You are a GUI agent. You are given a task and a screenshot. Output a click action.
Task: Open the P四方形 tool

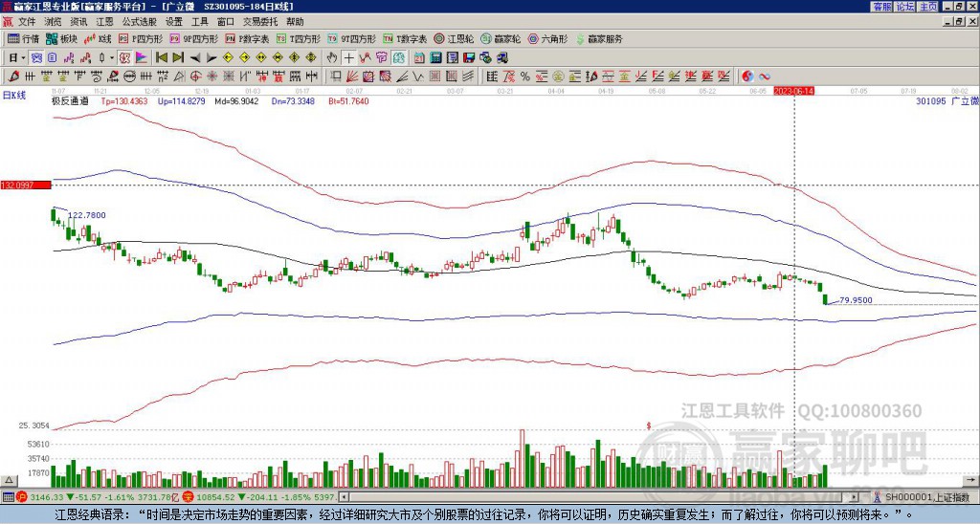(x=141, y=38)
